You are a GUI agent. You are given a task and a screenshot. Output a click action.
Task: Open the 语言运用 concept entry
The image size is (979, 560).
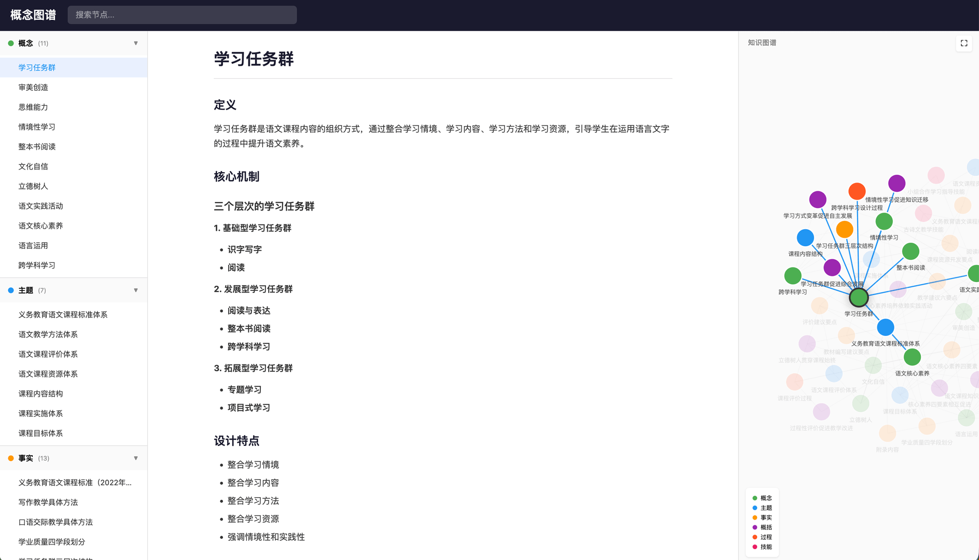point(74,245)
